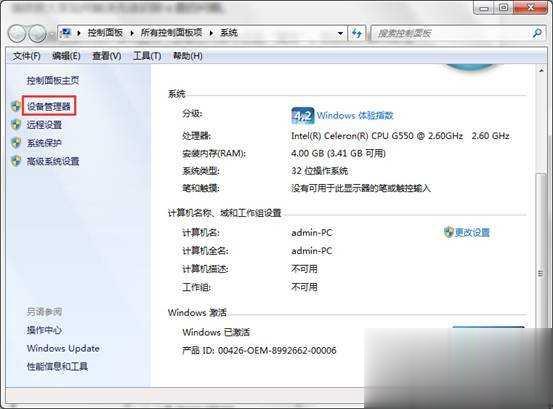The width and height of the screenshot is (553, 409).
Task: Open 高级系统设置 advanced settings link
Action: pos(53,161)
